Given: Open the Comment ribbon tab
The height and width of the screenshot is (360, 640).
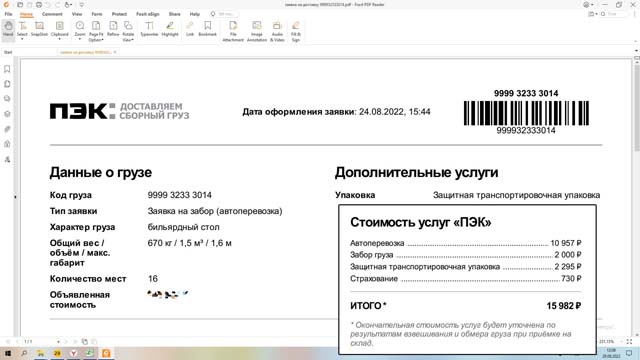Looking at the screenshot, I should [52, 14].
